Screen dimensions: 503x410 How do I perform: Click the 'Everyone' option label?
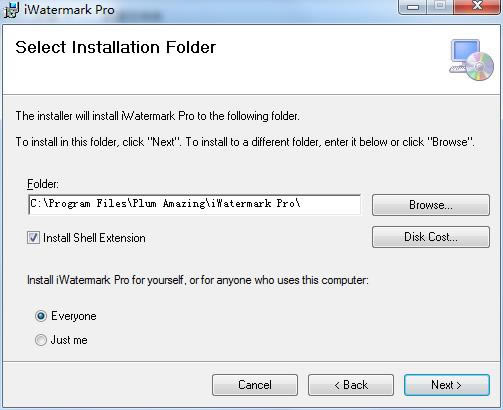(74, 316)
